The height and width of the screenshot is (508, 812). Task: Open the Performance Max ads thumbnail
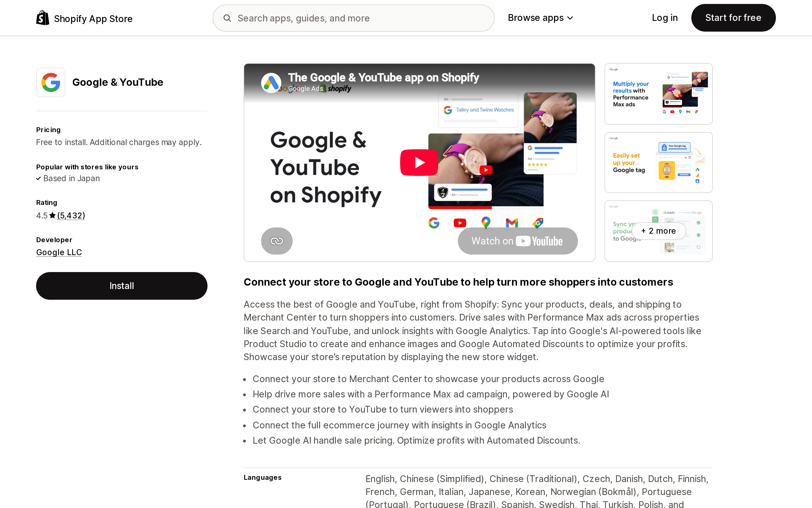[x=658, y=94]
